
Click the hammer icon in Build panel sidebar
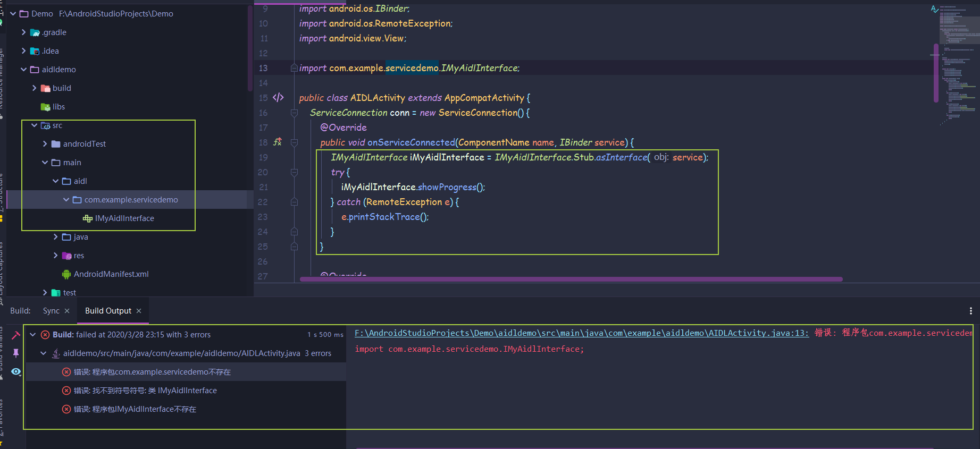(16, 335)
